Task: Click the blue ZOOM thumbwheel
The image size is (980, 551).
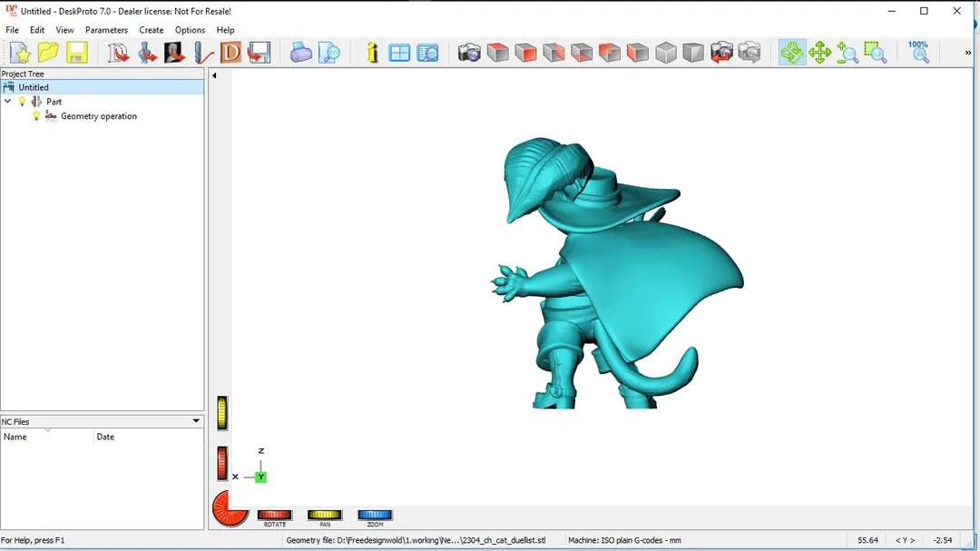Action: pos(375,515)
